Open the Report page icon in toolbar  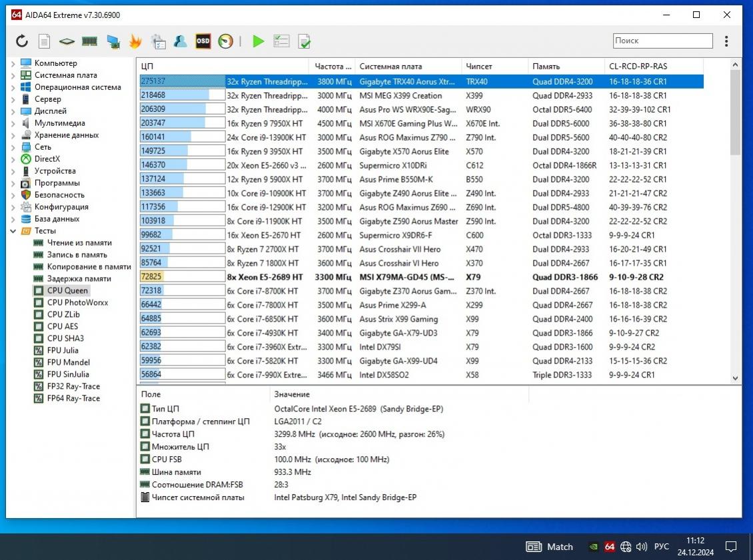pos(44,41)
